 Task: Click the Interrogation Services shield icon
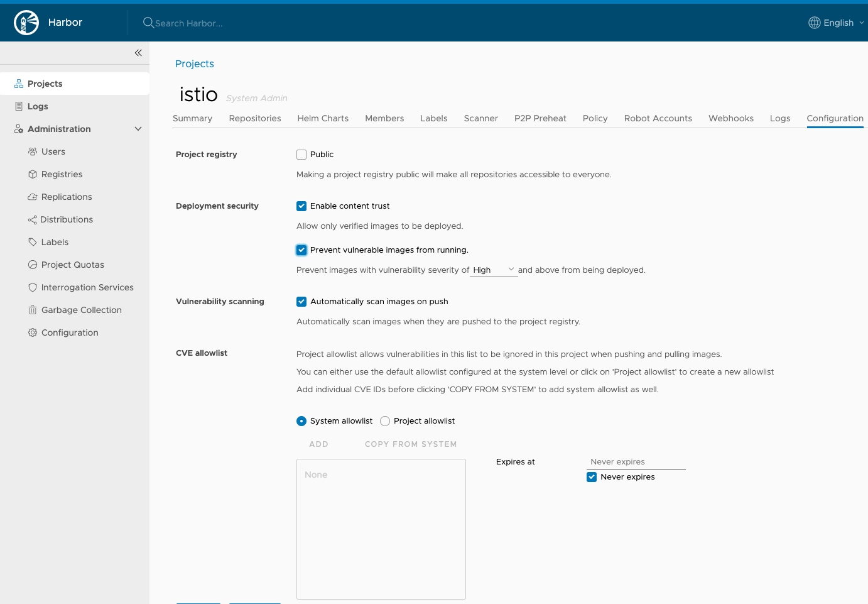point(33,287)
